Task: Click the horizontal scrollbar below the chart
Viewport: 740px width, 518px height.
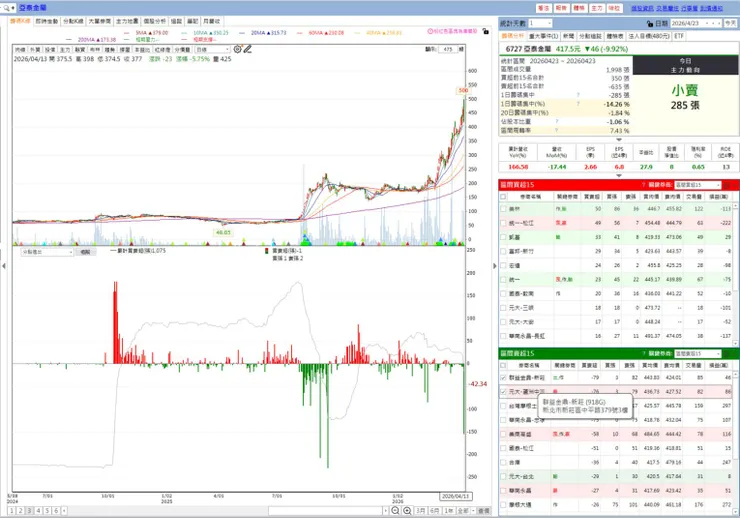Action: point(325,511)
